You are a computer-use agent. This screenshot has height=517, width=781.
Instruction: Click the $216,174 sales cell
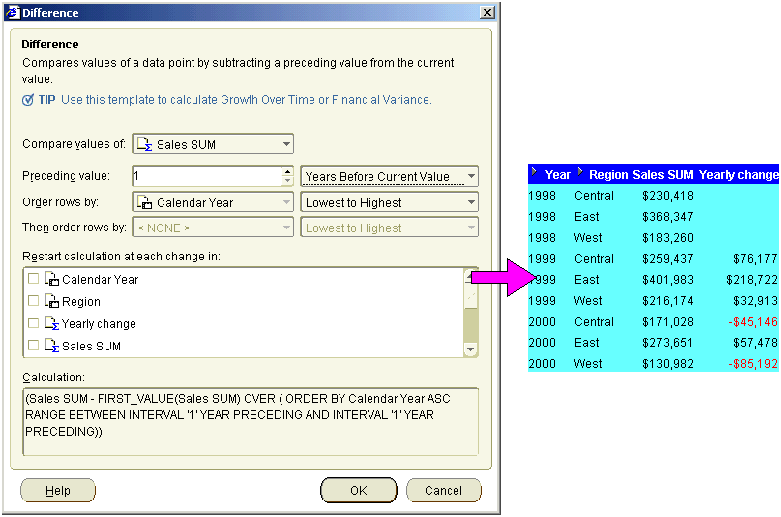(667, 301)
